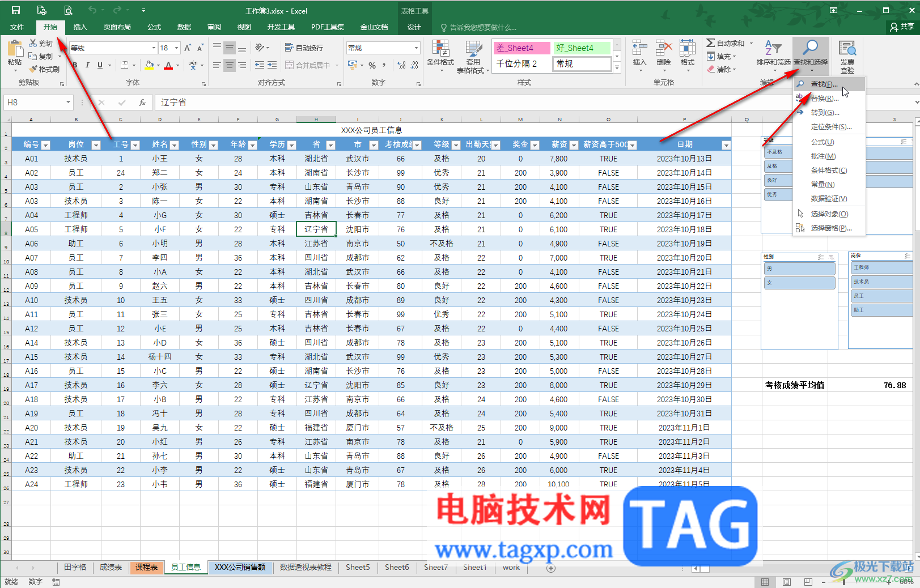Add a new sheet with the plus icon
The width and height of the screenshot is (920, 588).
tap(550, 568)
